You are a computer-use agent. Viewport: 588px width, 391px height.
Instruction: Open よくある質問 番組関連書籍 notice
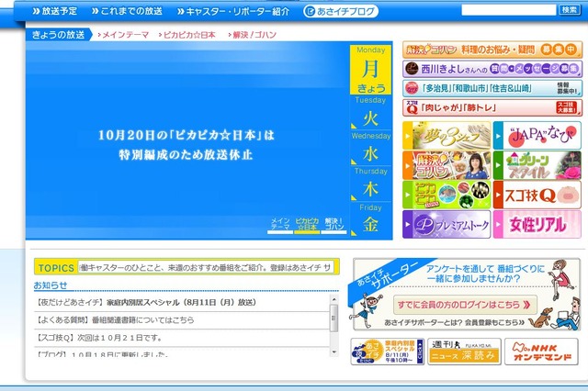pos(115,320)
